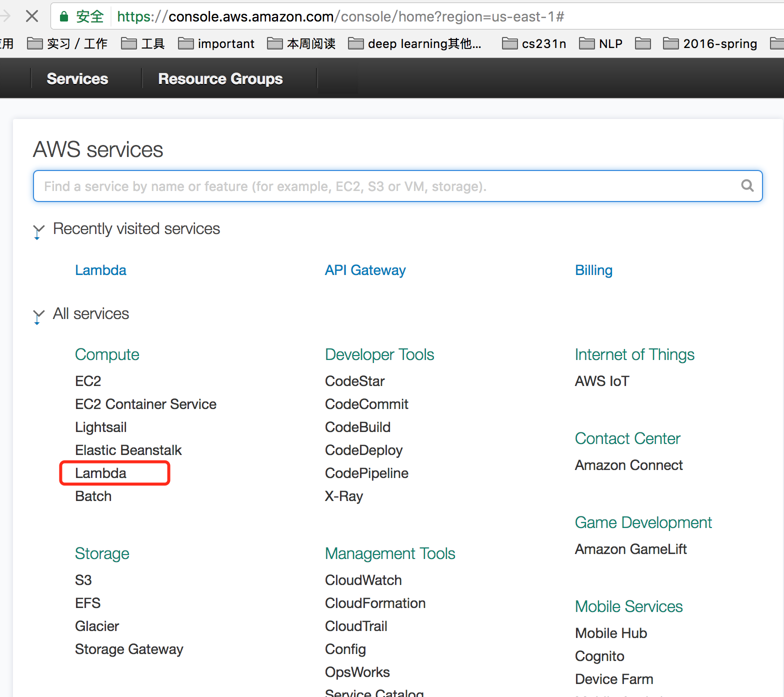Open CloudWatch service
Viewport: 784px width, 697px height.
pos(363,580)
